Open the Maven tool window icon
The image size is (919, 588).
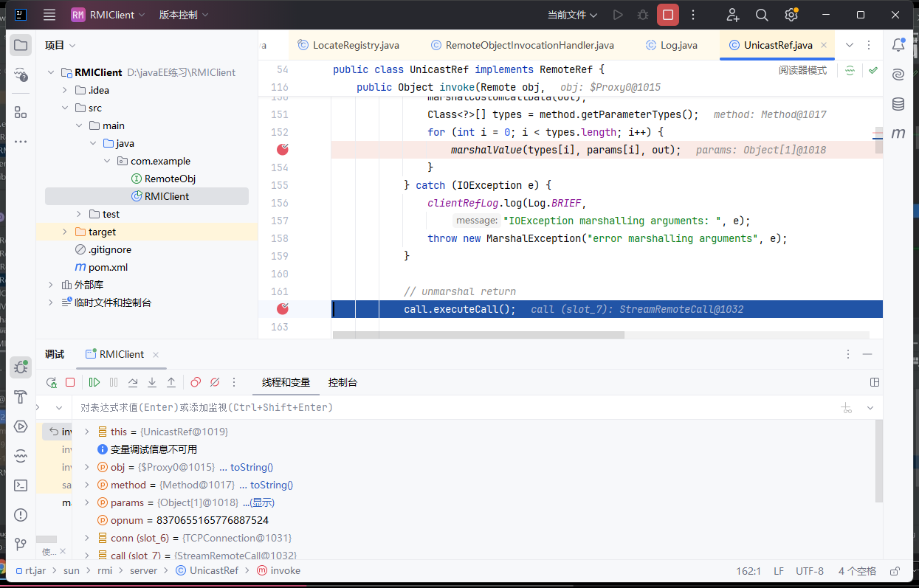(898, 134)
